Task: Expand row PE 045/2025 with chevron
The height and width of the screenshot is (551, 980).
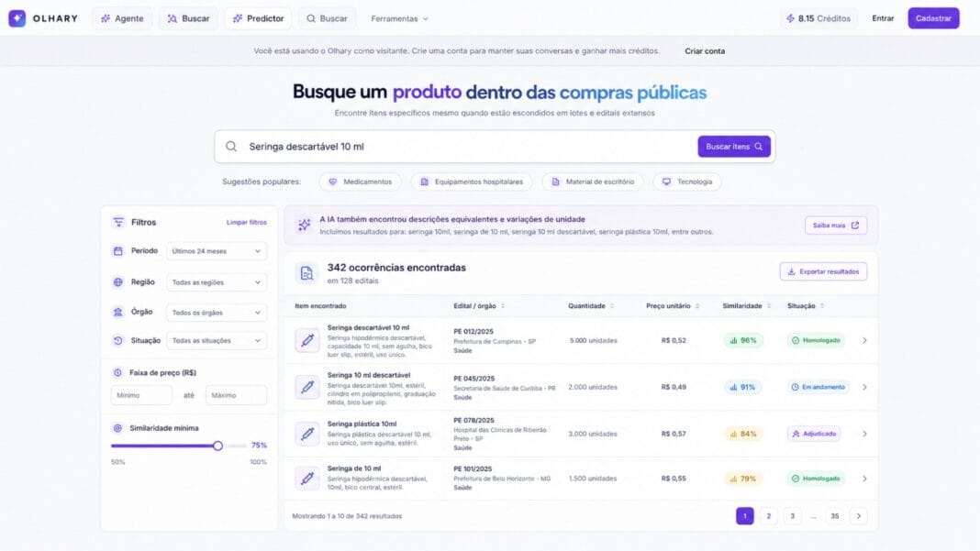Action: (x=864, y=387)
